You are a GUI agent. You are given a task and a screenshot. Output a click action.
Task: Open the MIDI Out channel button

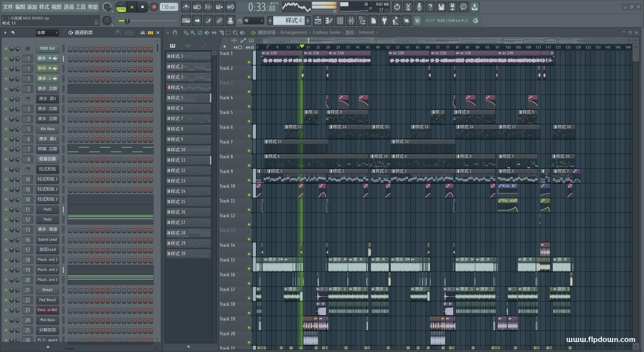tap(48, 49)
